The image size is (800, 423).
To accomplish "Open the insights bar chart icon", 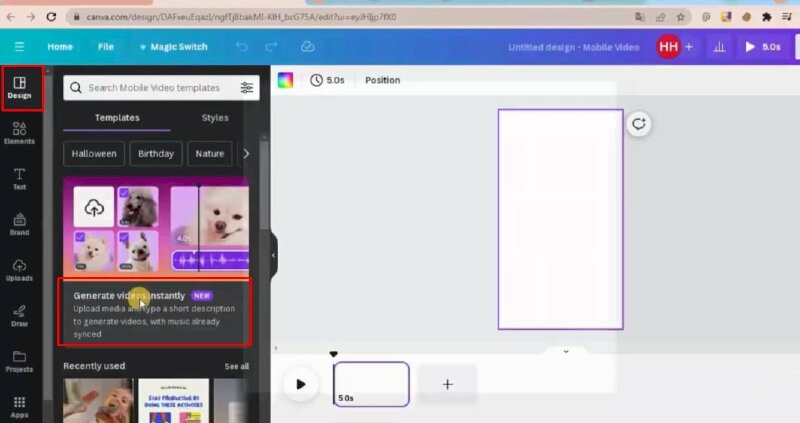I will [x=719, y=47].
